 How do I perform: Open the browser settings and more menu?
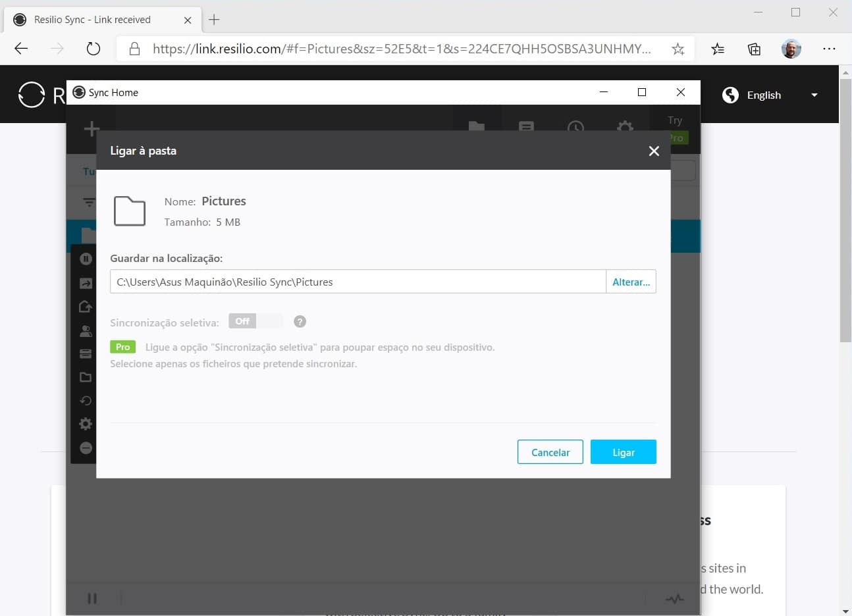[x=829, y=49]
